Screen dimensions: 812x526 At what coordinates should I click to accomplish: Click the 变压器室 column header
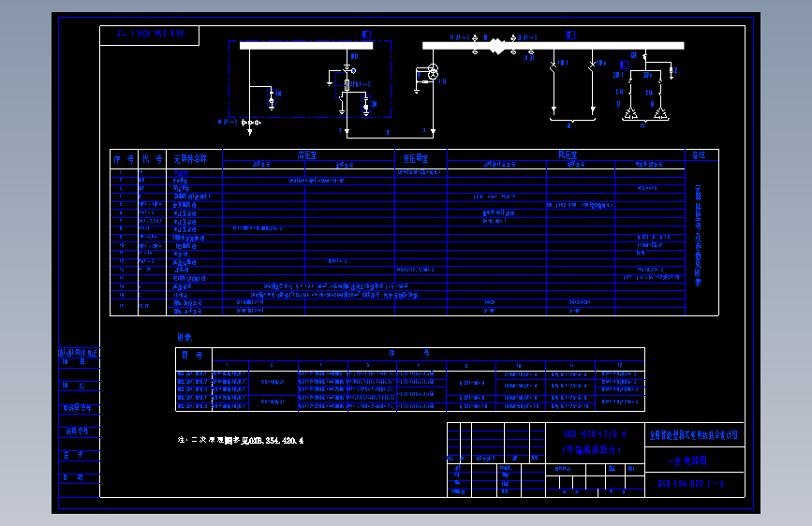(415, 159)
